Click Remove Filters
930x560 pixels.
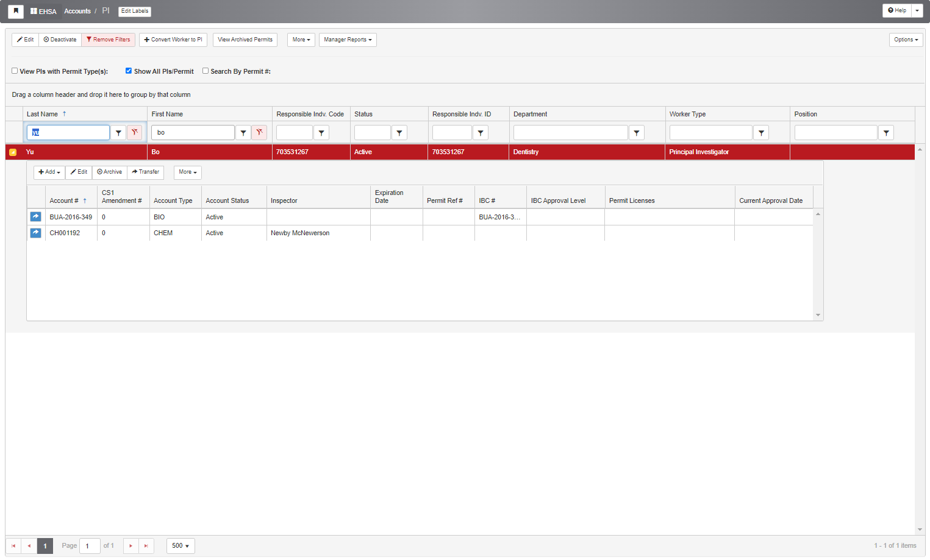point(109,40)
